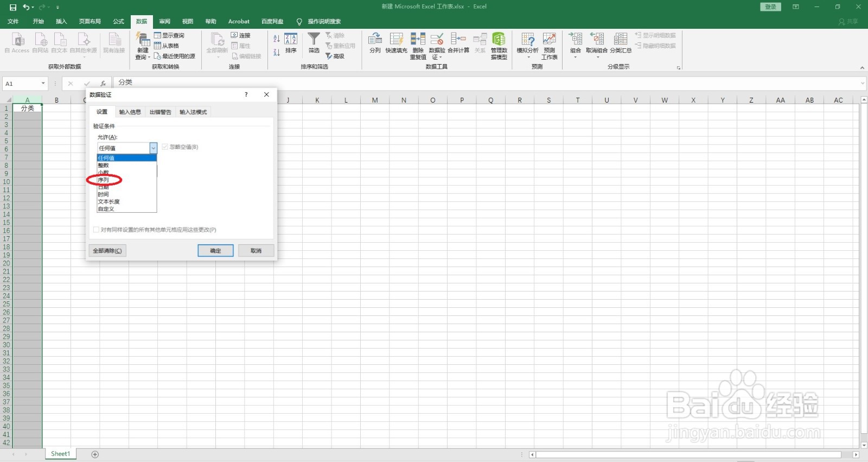Click the 全部清除 button

tap(107, 251)
